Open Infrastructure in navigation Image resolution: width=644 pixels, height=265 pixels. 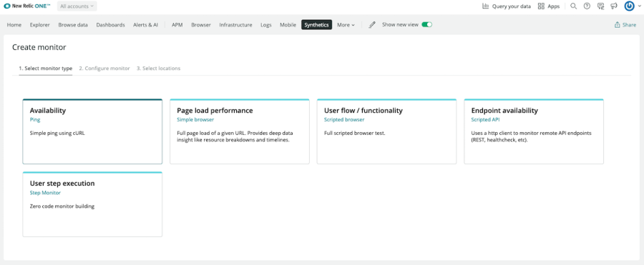click(x=235, y=24)
